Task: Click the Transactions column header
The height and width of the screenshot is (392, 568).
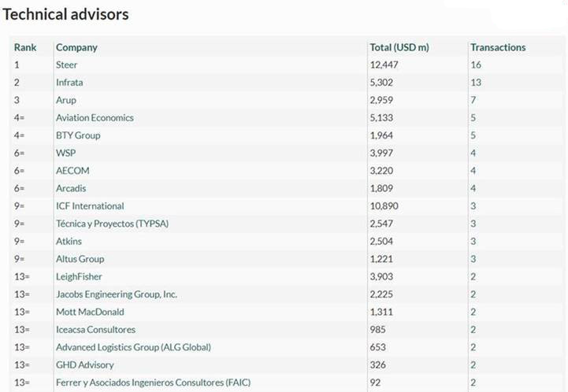Action: click(498, 47)
